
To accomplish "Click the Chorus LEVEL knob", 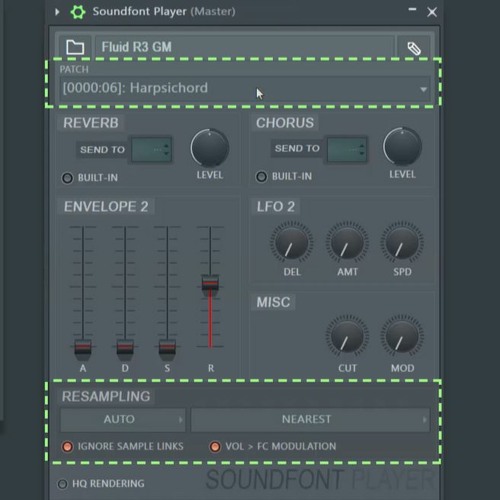I will tap(402, 146).
